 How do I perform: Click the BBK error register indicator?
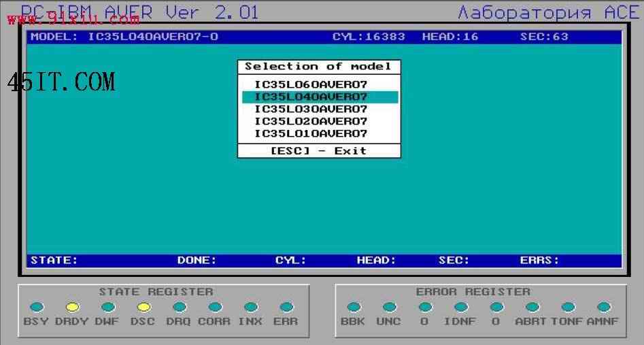(x=354, y=307)
